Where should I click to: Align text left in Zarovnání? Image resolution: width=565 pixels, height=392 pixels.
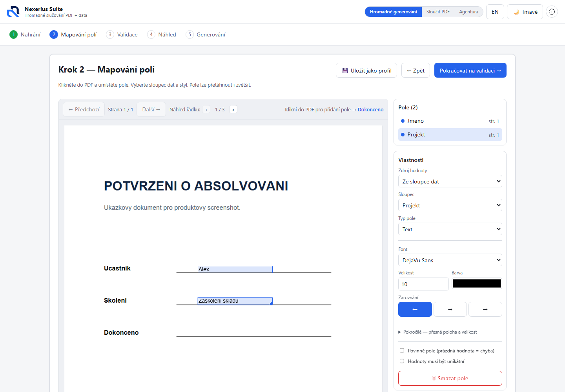pos(415,309)
